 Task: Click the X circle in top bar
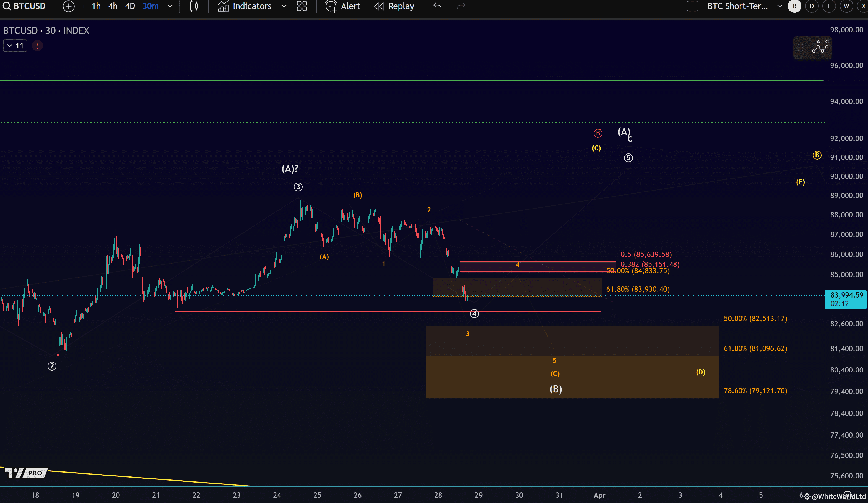coord(863,6)
